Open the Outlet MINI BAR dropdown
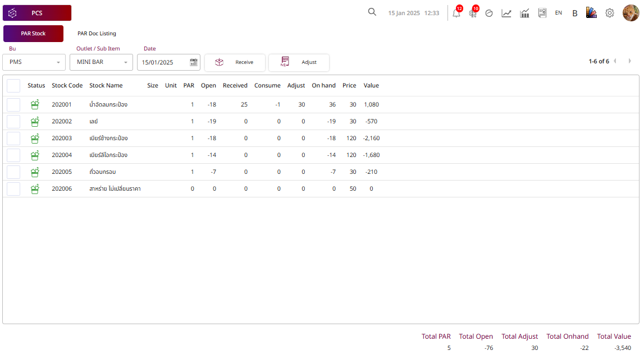This screenshot has height=355, width=644. (x=101, y=62)
